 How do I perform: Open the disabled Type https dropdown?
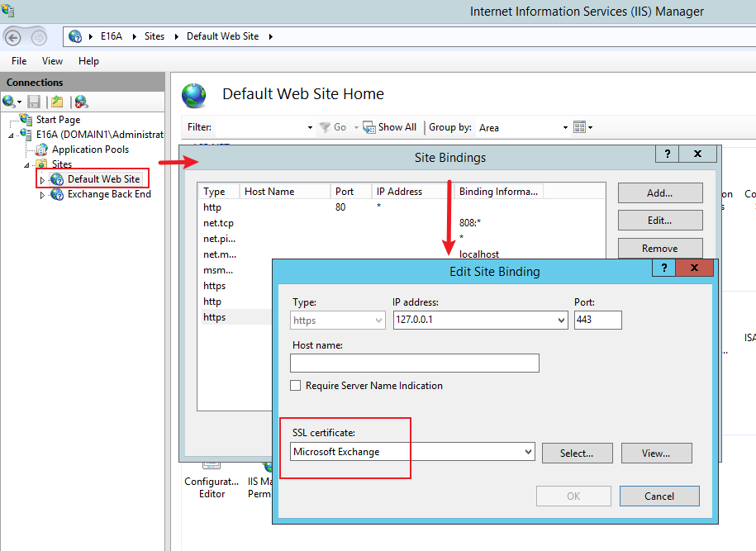(379, 320)
